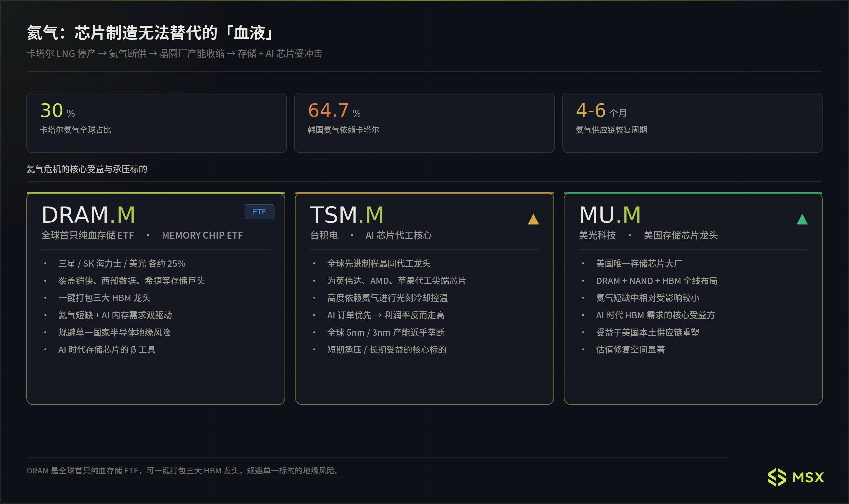
Task: Select the DRAM.M ticker title
Action: pos(88,215)
